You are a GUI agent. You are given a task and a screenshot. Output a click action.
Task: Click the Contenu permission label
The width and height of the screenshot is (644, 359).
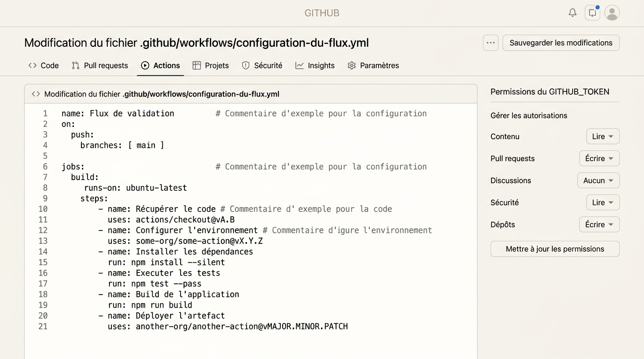505,136
